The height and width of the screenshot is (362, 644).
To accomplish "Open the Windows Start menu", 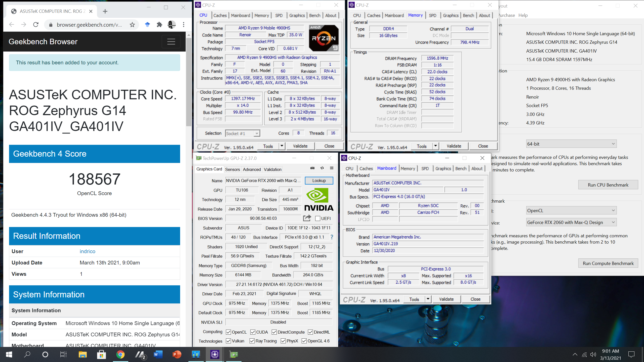I will pos(9,354).
